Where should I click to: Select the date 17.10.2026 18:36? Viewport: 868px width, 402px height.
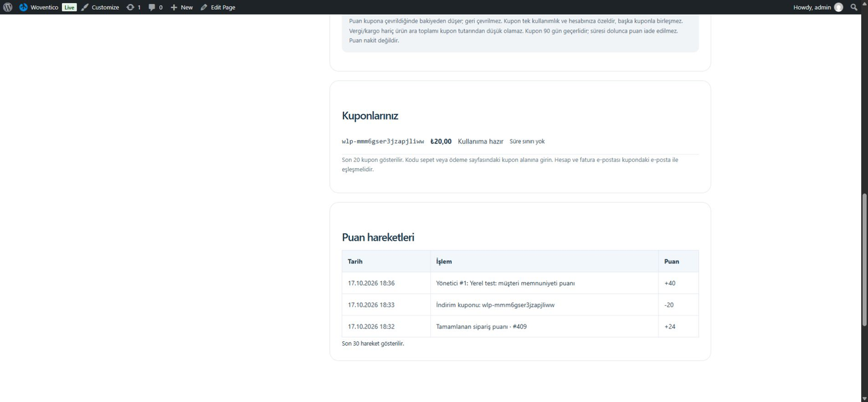tap(371, 283)
